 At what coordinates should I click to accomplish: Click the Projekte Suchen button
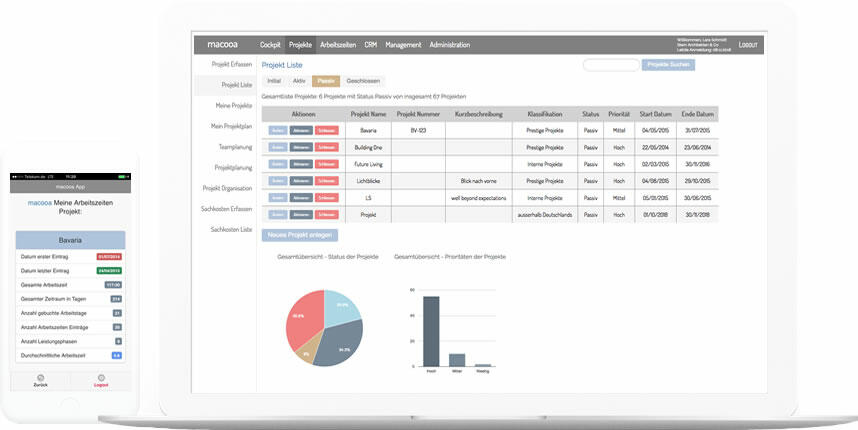pos(668,64)
